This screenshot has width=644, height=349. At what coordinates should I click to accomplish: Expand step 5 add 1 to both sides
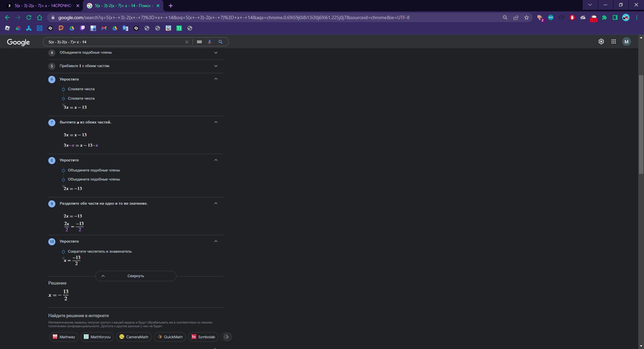click(x=136, y=66)
